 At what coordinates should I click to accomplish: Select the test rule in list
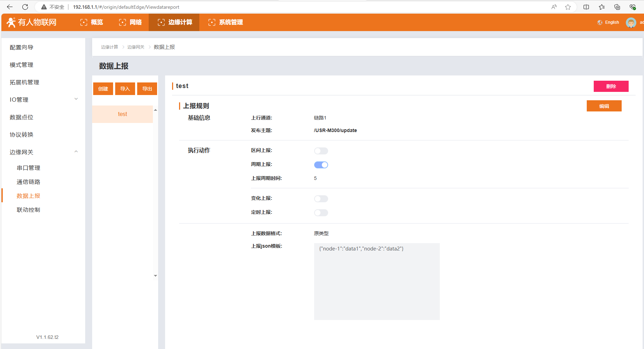click(123, 114)
